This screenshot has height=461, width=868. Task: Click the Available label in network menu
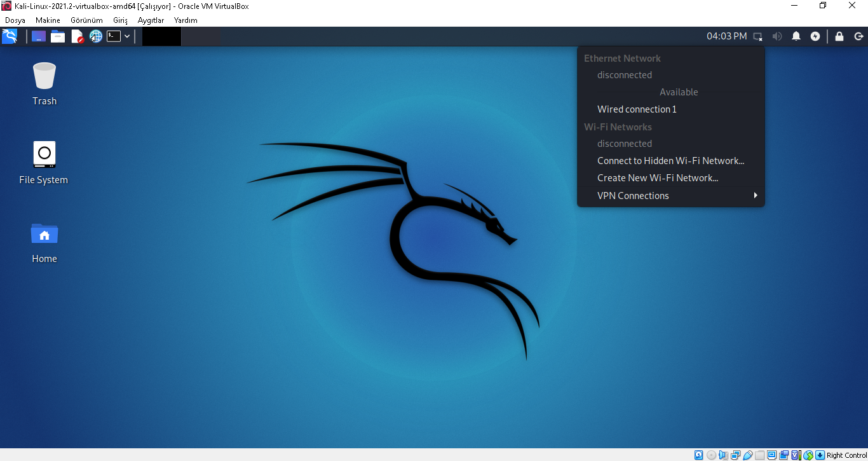[679, 92]
